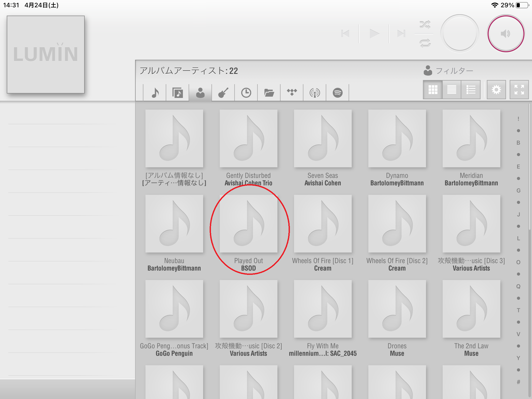Open the [アルバム情報なし] album
Screen dimensions: 532x399
(174, 138)
